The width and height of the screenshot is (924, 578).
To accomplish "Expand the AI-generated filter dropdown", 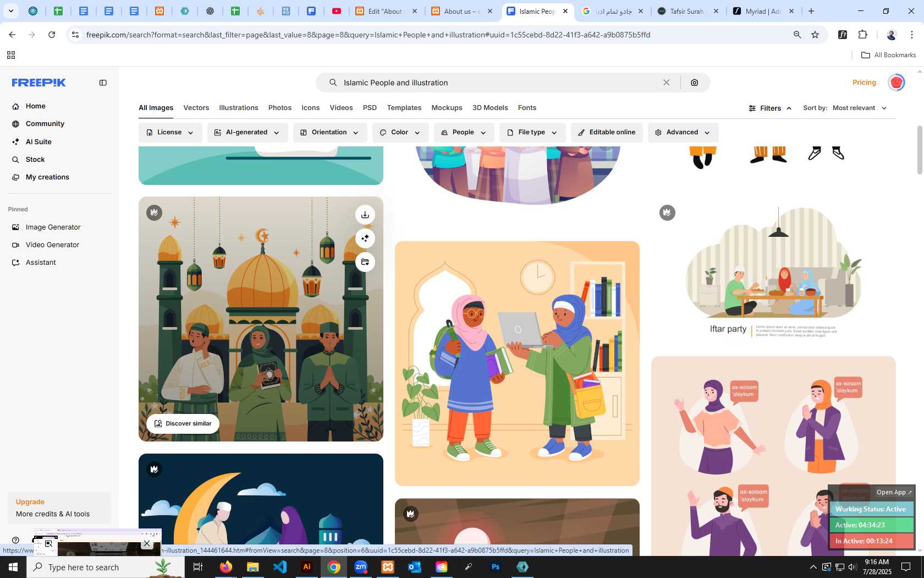I will (248, 133).
